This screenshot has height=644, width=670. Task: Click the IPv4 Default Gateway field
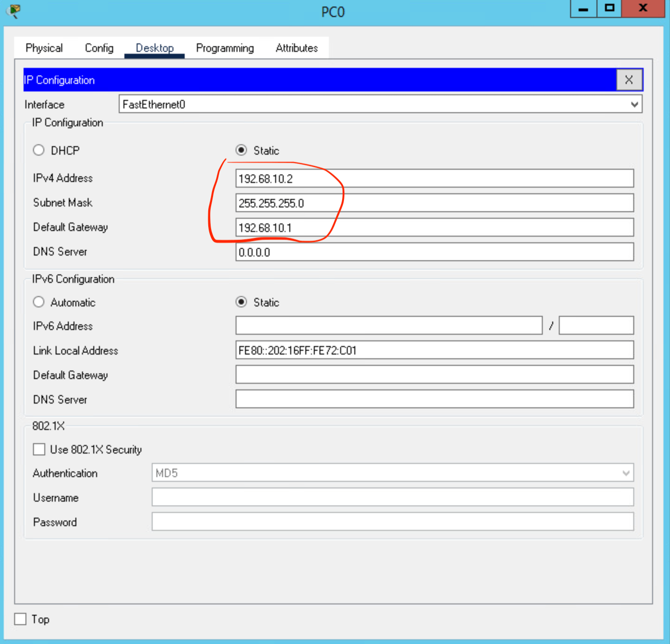[x=434, y=228]
